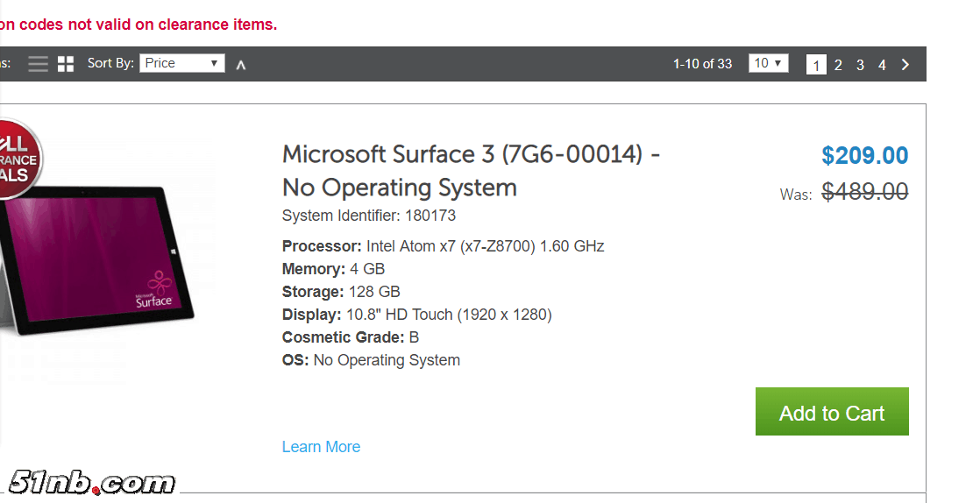
Task: Go to next results page arrow
Action: [905, 65]
